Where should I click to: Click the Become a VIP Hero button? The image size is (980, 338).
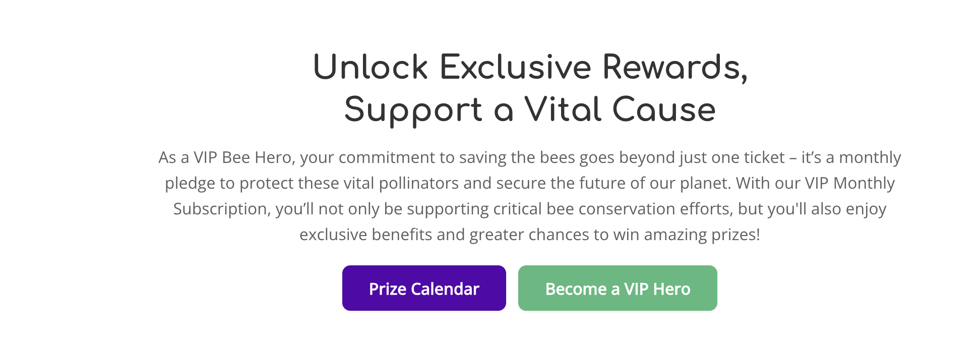618,288
